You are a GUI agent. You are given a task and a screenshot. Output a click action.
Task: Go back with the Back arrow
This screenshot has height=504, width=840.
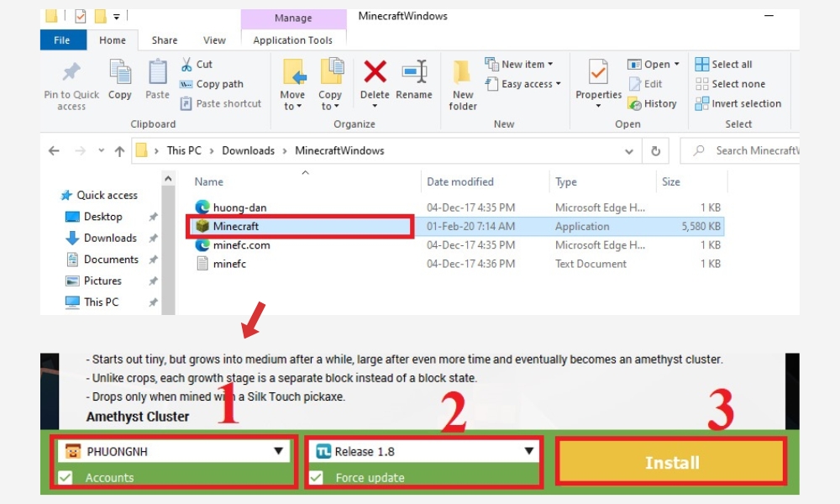pyautogui.click(x=54, y=151)
